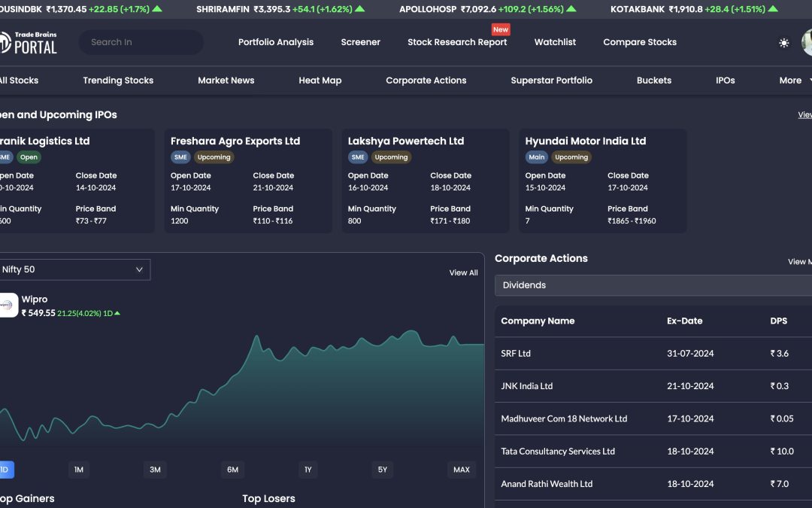
Task: Click the Ex-Date column header
Action: 685,321
